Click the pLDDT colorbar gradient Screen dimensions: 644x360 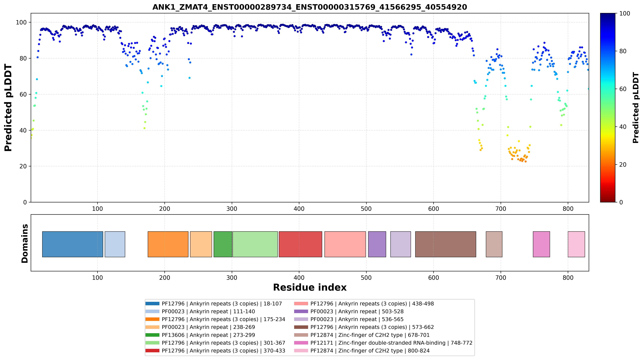tap(608, 108)
